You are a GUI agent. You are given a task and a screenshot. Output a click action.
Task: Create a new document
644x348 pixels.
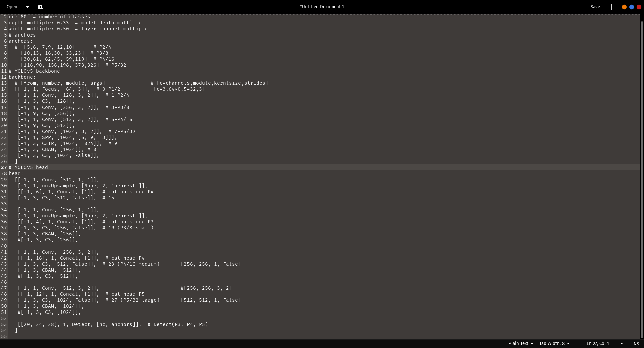[40, 7]
